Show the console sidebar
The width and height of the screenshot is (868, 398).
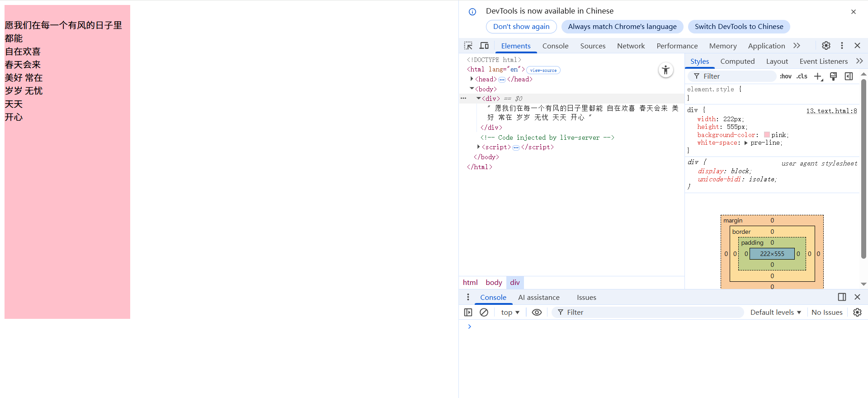(468, 313)
